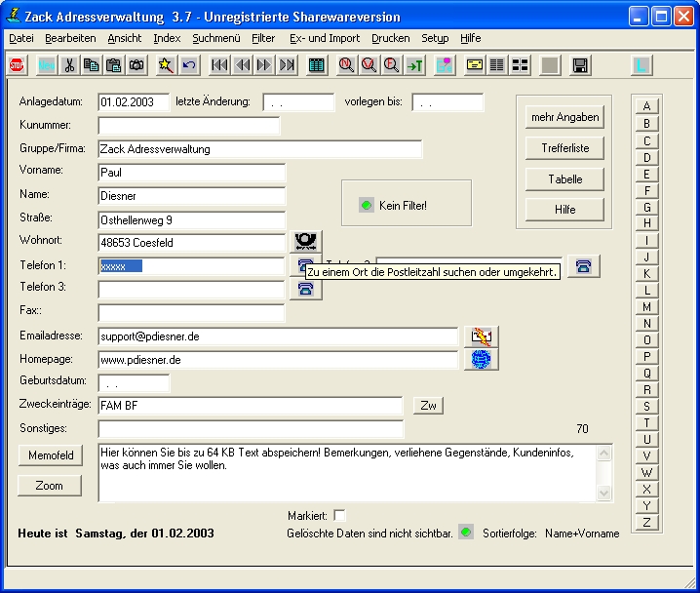Dial Telefon 3 with its phone icon
Viewport: 700px width, 593px height.
304,290
